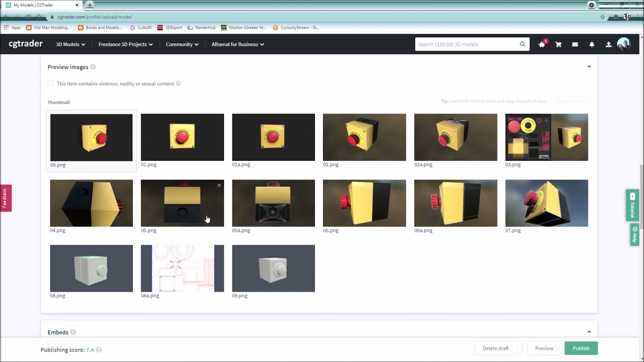
Task: Collapse the Embeds section
Action: [589, 332]
